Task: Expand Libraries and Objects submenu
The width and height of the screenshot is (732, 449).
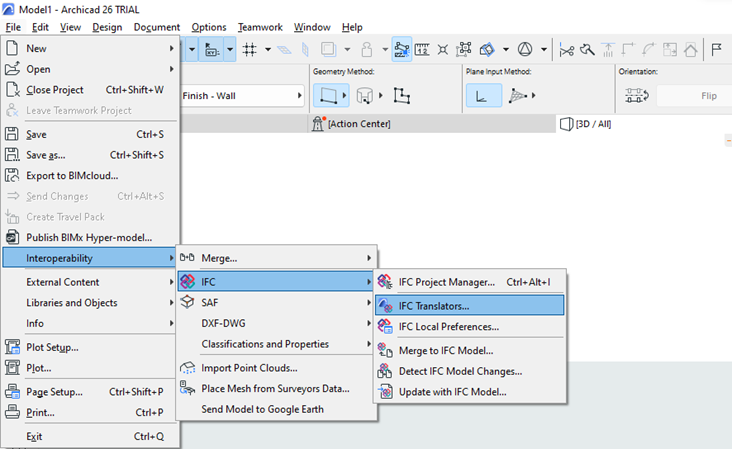Action: click(90, 302)
